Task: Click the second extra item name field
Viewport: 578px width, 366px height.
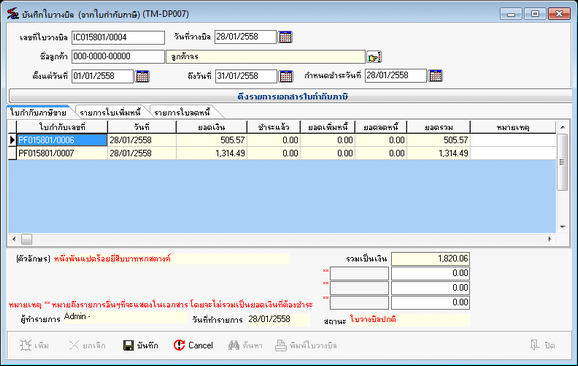Action: click(359, 288)
